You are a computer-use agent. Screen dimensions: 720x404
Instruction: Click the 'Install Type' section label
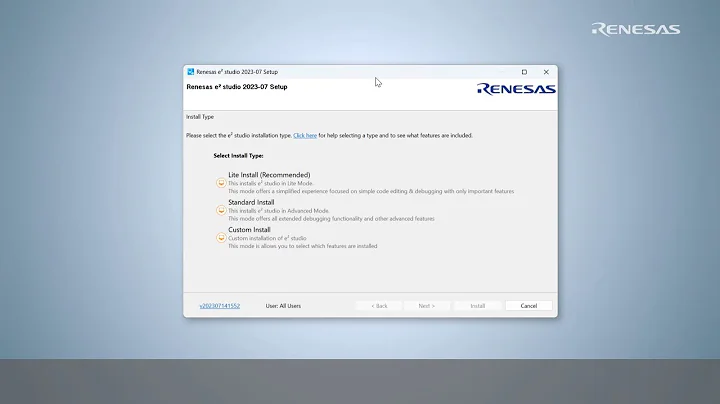pyautogui.click(x=200, y=117)
